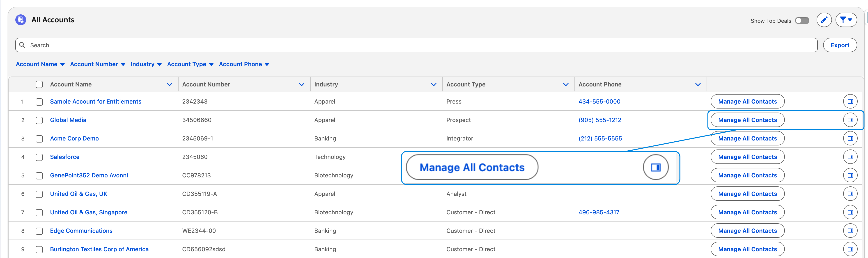This screenshot has height=258, width=868.
Task: Tick the checkbox for GenePoint352 Demo Avonni
Action: [x=39, y=176]
